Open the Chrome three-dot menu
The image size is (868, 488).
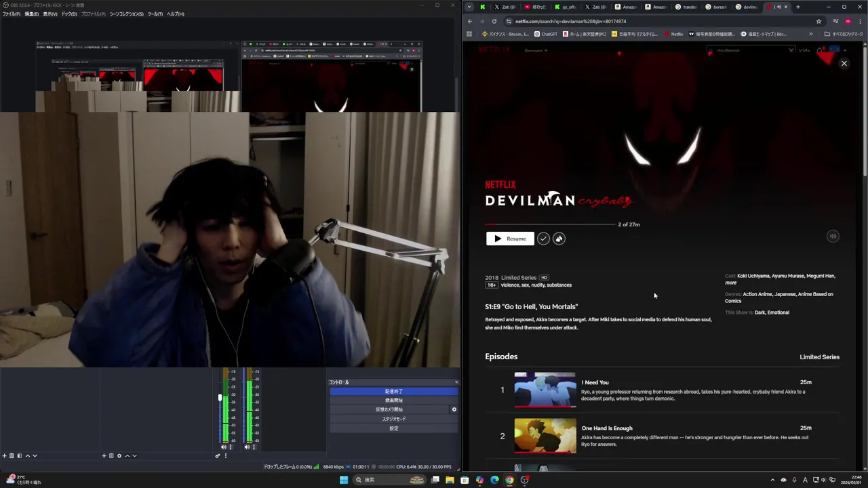point(860,21)
